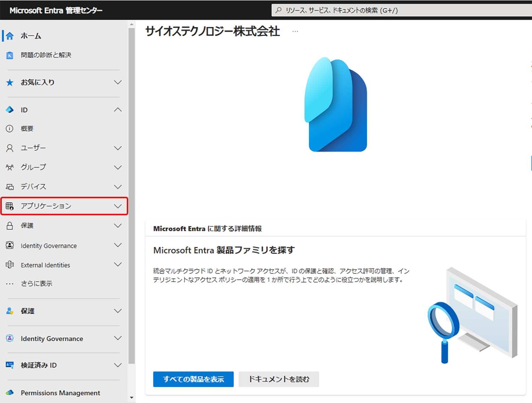The height and width of the screenshot is (403, 532).
Task: Click the Home house icon in sidebar
Action: pos(10,36)
